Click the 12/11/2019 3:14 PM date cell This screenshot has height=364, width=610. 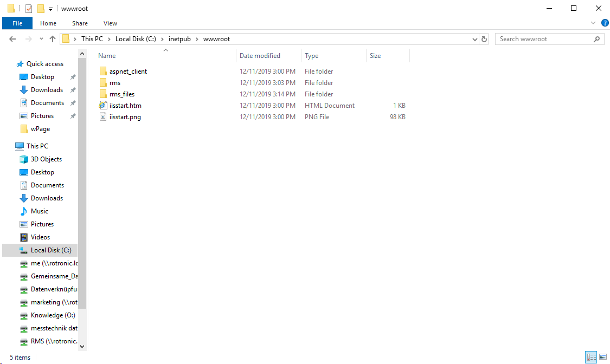click(267, 94)
